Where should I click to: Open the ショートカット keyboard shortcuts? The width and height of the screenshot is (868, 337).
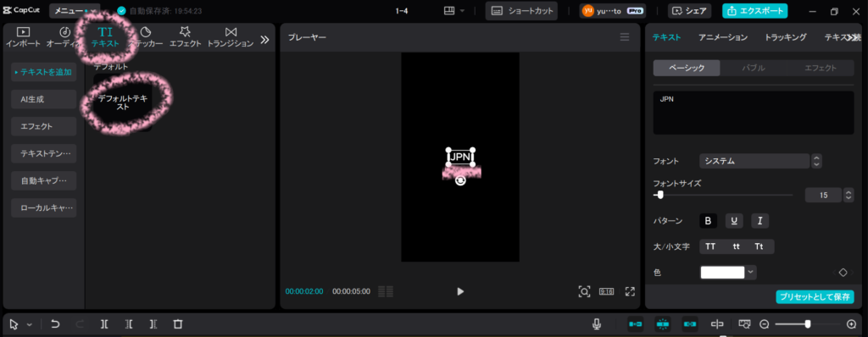[x=521, y=10]
